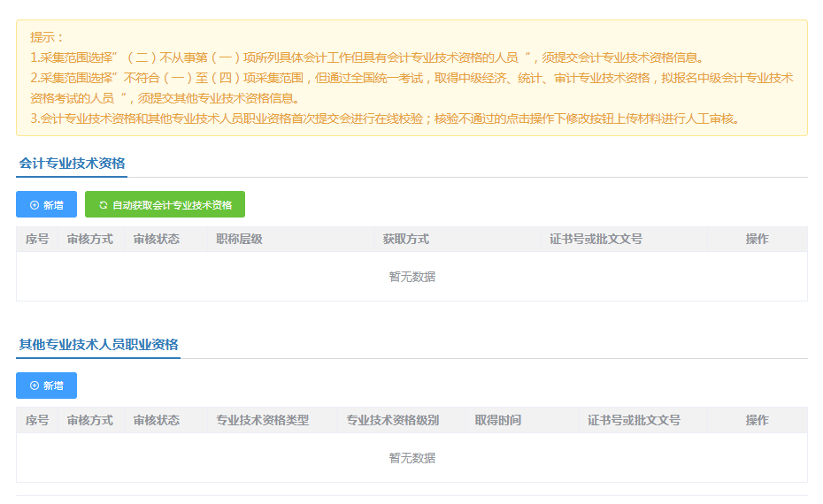This screenshot has width=823, height=504.
Task: Click the 取得时间 column header
Action: pyautogui.click(x=497, y=420)
